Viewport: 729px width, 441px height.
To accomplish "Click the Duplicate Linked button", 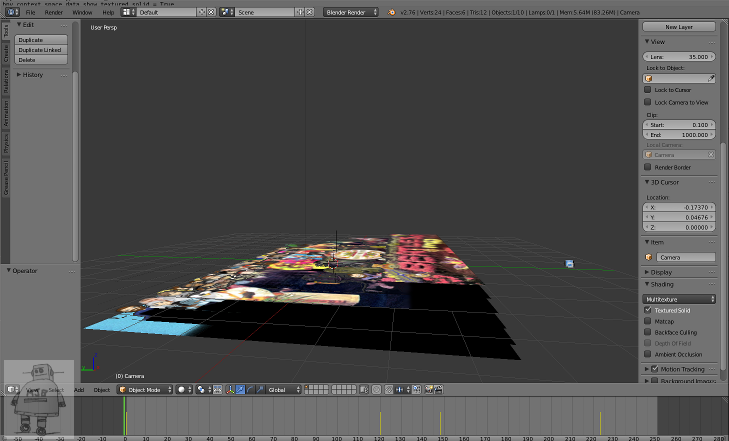I will coord(41,50).
